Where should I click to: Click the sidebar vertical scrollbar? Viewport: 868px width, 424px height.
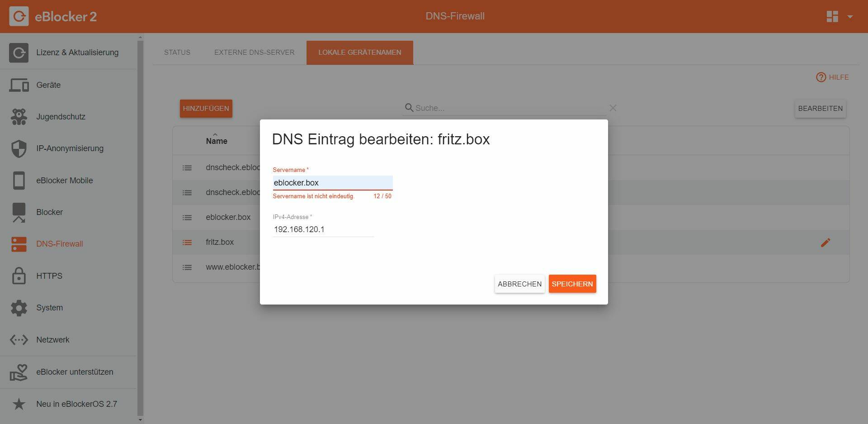pyautogui.click(x=140, y=229)
